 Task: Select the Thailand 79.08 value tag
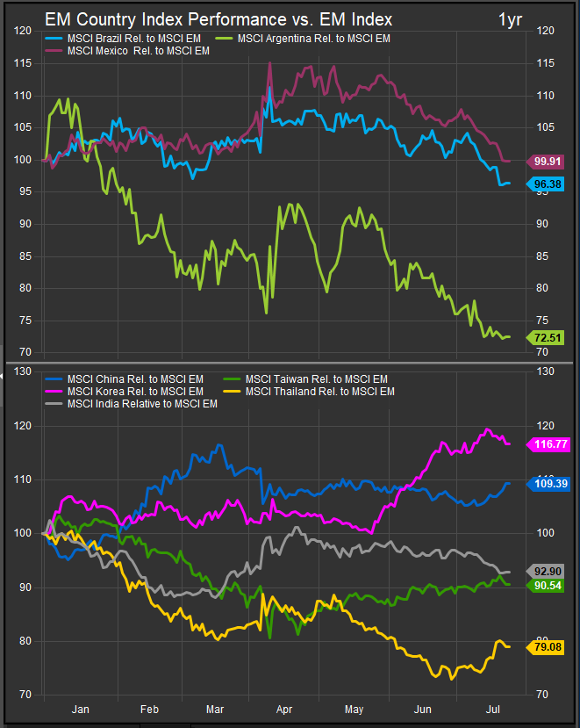pos(550,646)
